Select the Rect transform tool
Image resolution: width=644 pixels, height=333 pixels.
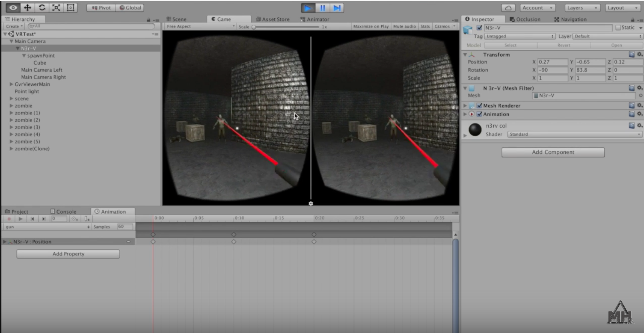pos(71,8)
